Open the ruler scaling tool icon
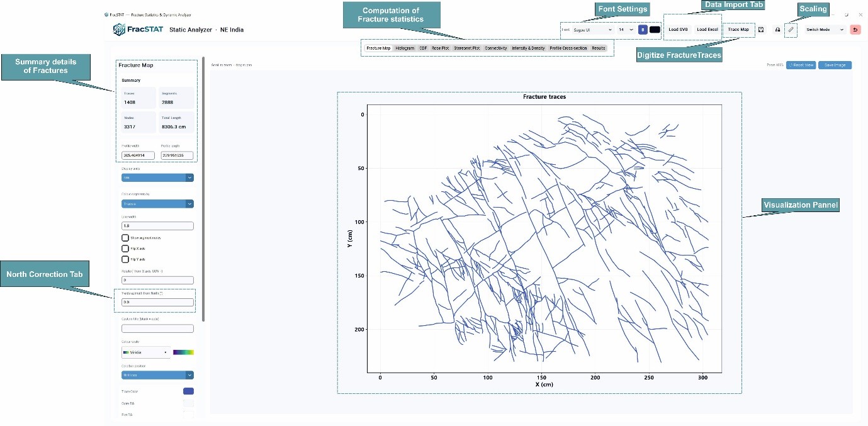This screenshot has height=426, width=868. 791,30
